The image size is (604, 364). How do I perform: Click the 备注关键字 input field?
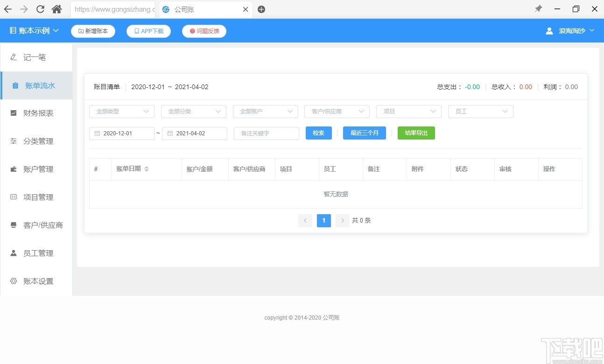pyautogui.click(x=267, y=133)
